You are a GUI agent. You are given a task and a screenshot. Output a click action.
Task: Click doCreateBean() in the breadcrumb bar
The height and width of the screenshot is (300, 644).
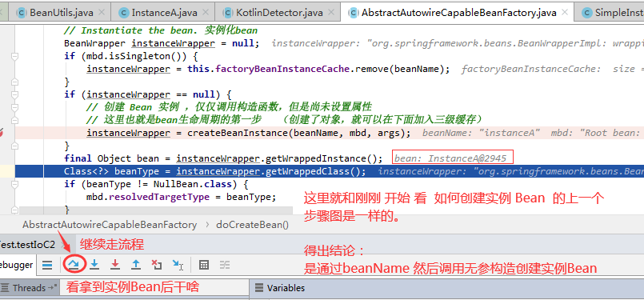tap(252, 225)
